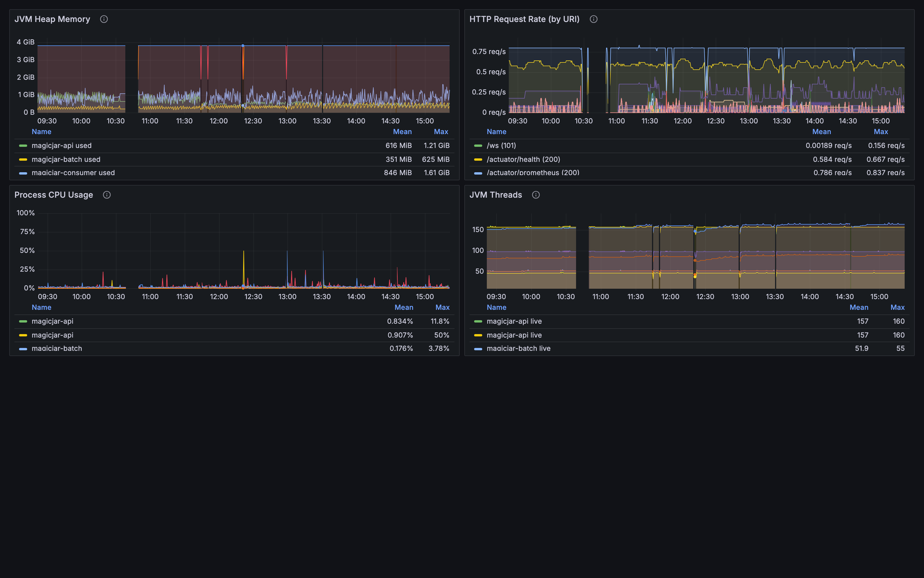This screenshot has width=924, height=578.
Task: Click the 100% axis label in CPU chart
Action: point(26,213)
